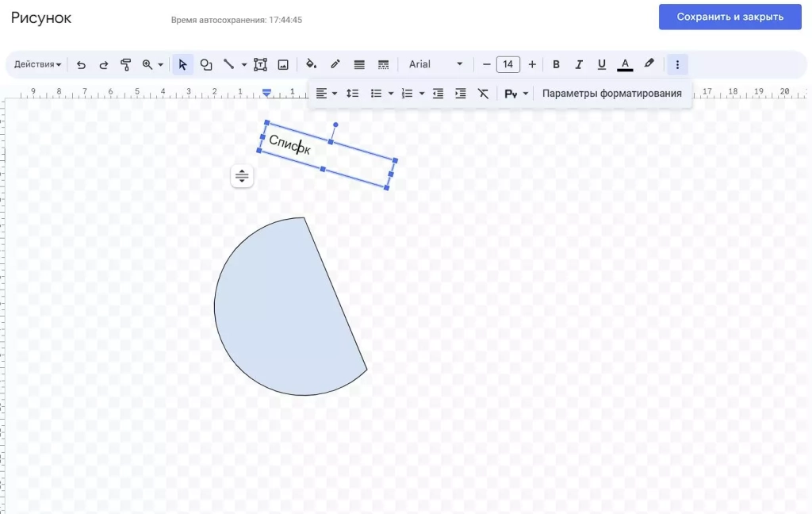Viewport: 812px width, 514px height.
Task: Open Параметры форматирования
Action: click(611, 94)
